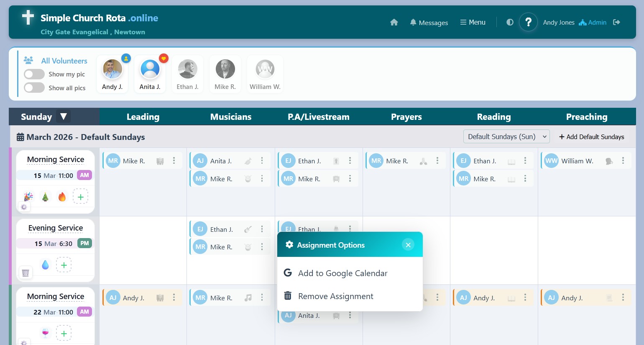
Task: Select Add to Google Calendar
Action: coord(342,273)
